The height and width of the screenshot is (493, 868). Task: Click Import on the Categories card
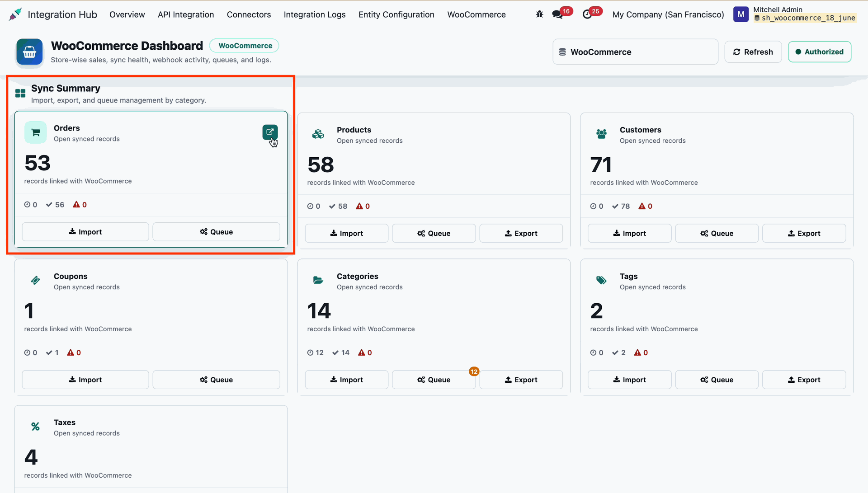point(347,380)
